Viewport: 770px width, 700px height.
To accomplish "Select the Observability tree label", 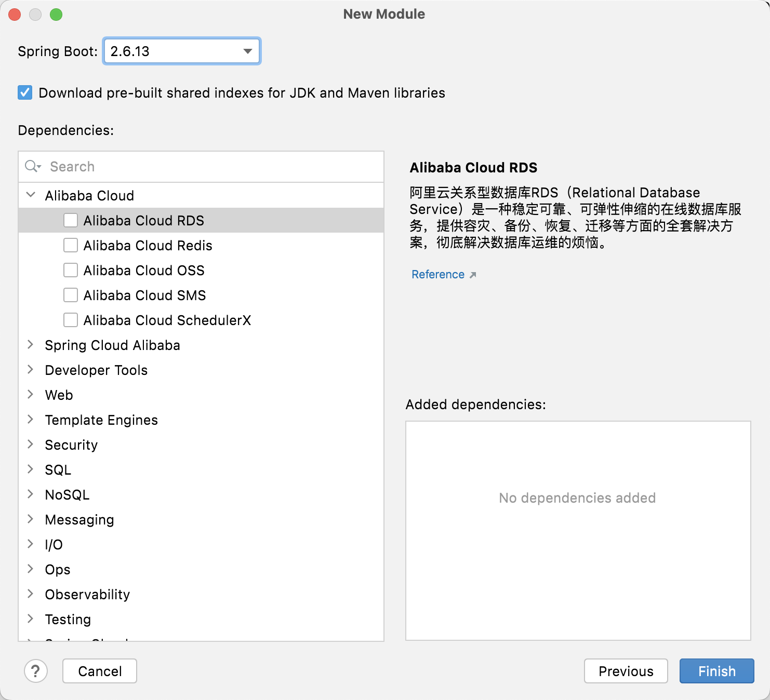I will point(88,595).
